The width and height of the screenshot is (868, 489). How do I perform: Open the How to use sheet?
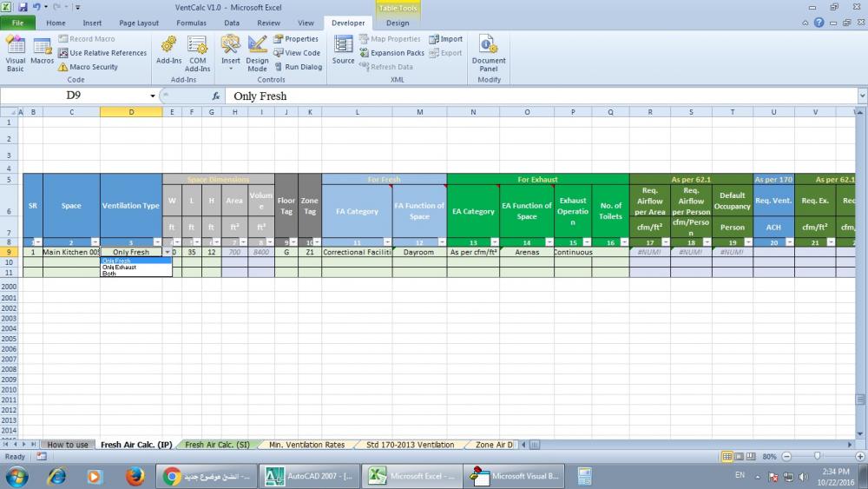(x=68, y=444)
